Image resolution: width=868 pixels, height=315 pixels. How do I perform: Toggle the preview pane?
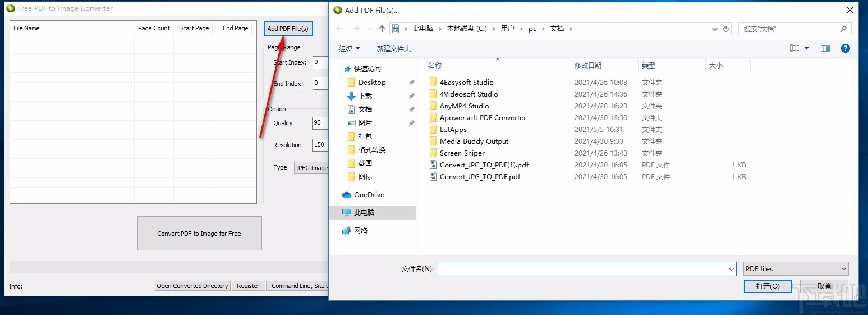pyautogui.click(x=825, y=49)
